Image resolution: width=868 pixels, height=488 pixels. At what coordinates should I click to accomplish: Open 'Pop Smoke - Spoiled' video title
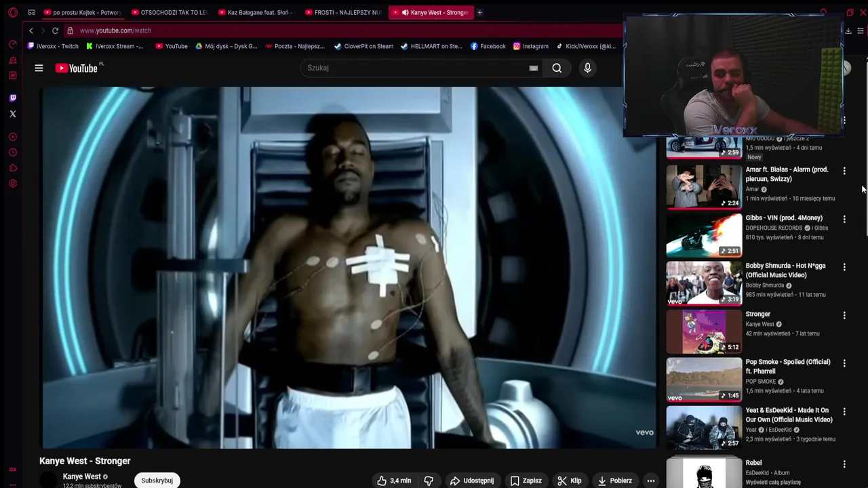tap(788, 367)
